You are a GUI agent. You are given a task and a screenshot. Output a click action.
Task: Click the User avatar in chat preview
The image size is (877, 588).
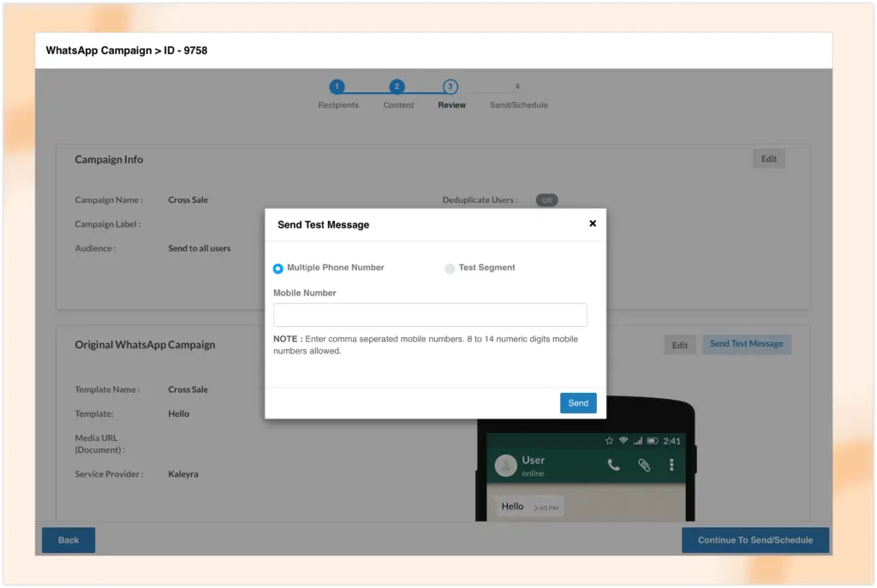[x=505, y=465]
